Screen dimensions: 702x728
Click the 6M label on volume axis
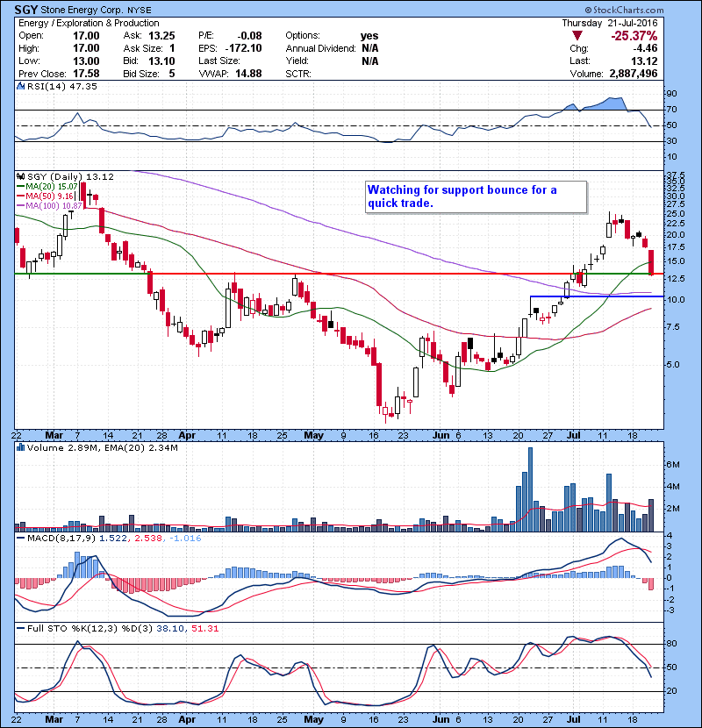pos(673,465)
